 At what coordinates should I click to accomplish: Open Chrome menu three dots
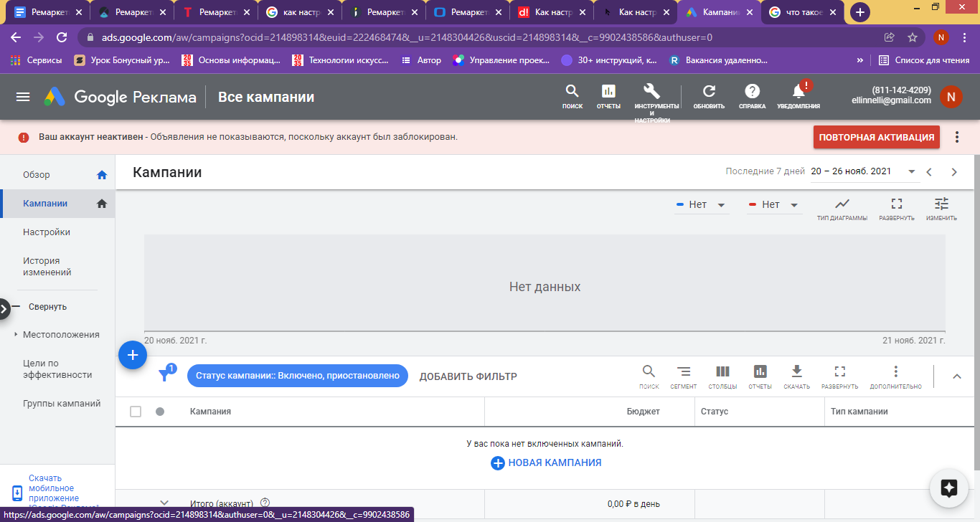pos(965,37)
